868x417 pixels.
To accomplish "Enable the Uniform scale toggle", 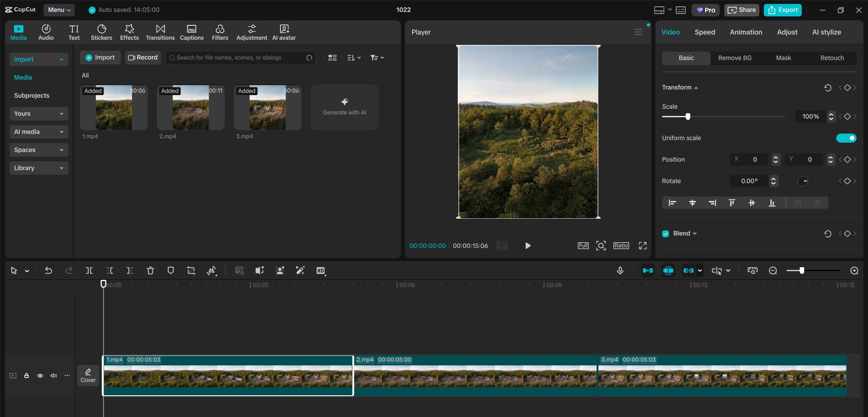I will (846, 138).
